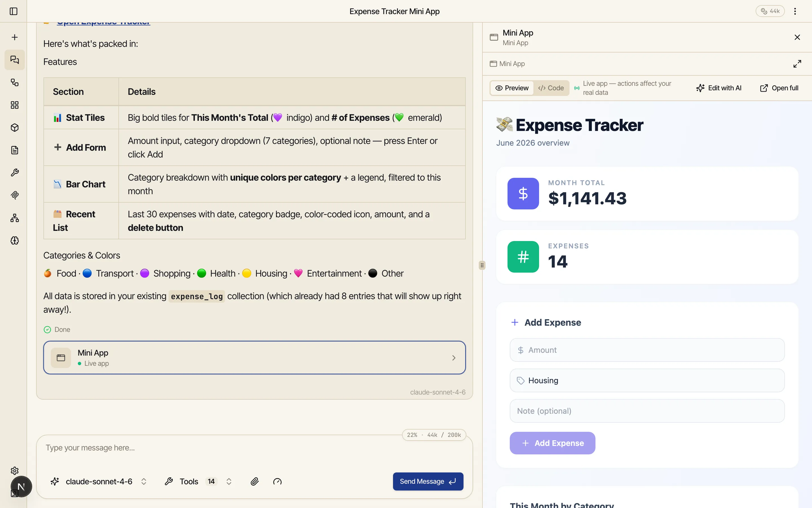The image size is (812, 508).
Task: Open the chats sidebar icon
Action: (14, 60)
